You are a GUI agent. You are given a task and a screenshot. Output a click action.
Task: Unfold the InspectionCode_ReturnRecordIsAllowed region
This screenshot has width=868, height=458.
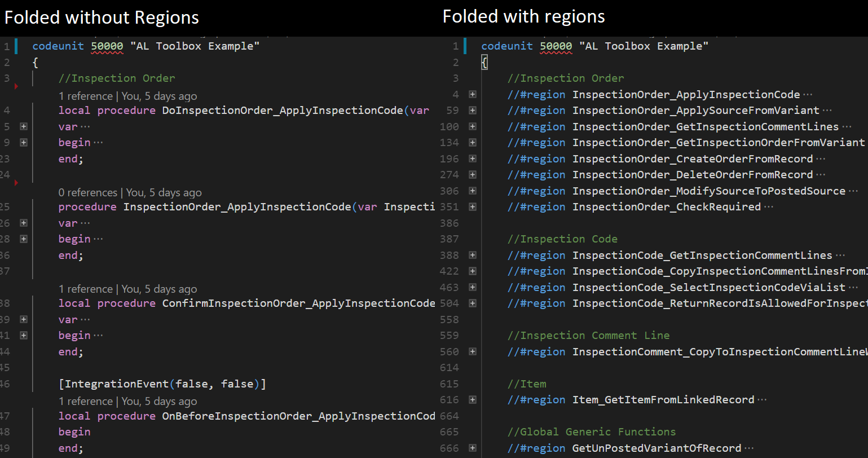click(473, 303)
